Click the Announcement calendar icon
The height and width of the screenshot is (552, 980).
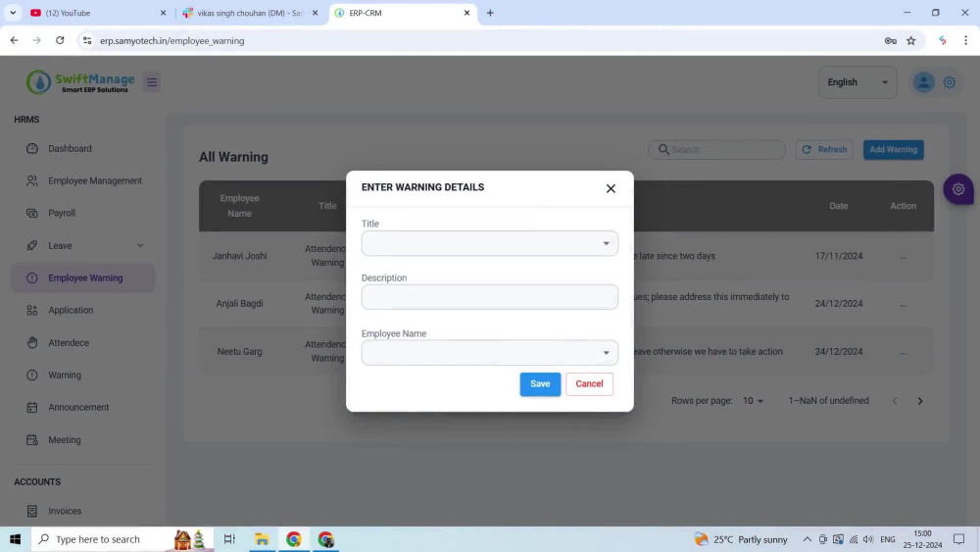(x=32, y=408)
